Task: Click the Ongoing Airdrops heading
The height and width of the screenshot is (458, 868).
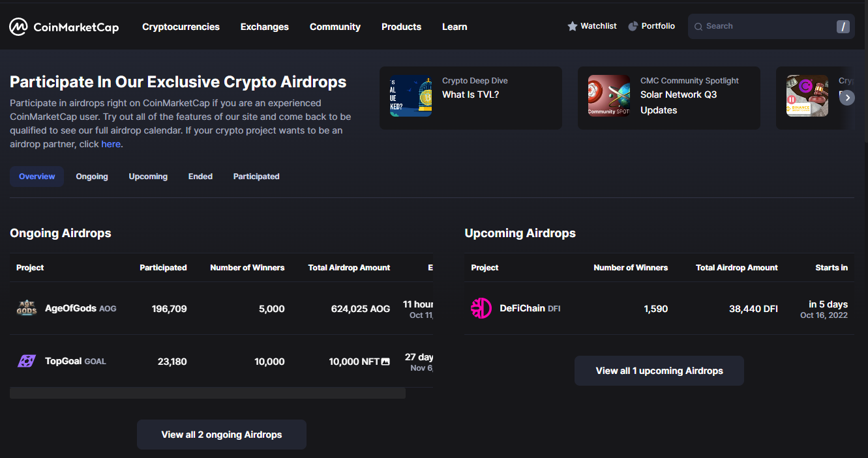Action: [x=61, y=233]
